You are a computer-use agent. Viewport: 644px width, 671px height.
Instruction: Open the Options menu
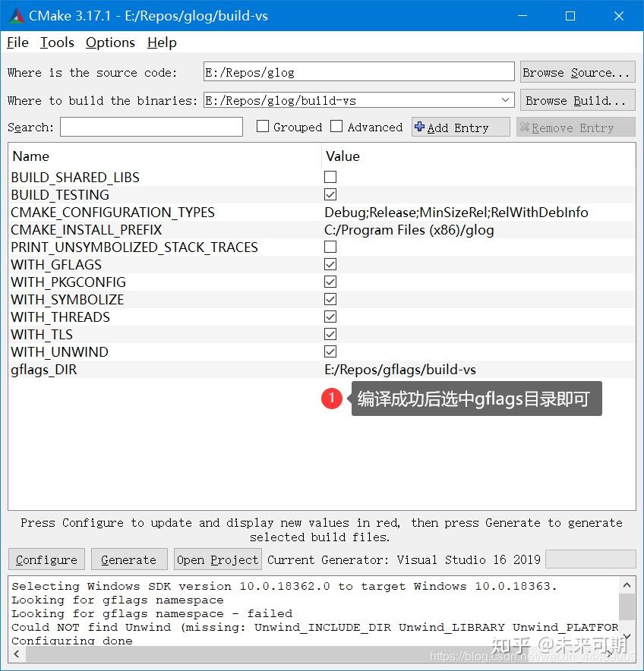point(110,43)
